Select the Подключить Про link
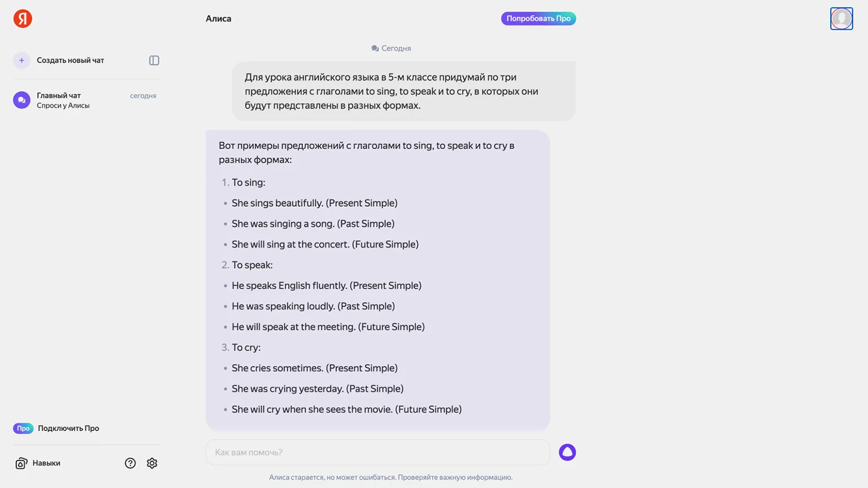The width and height of the screenshot is (868, 488). pyautogui.click(x=68, y=428)
